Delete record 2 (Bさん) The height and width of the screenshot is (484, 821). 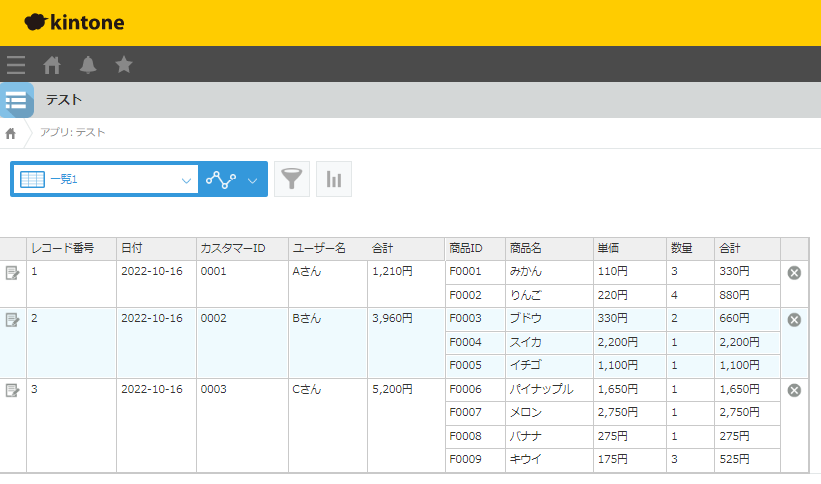click(794, 320)
